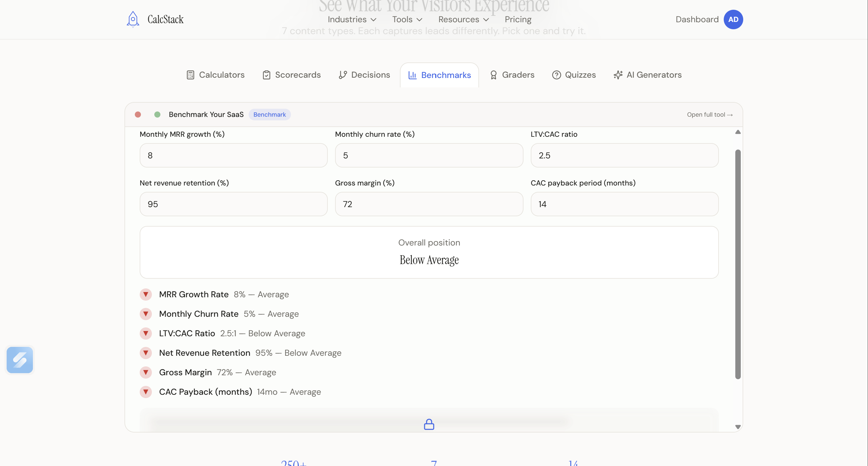Expand the Tools dropdown menu
Image resolution: width=868 pixels, height=466 pixels.
407,19
